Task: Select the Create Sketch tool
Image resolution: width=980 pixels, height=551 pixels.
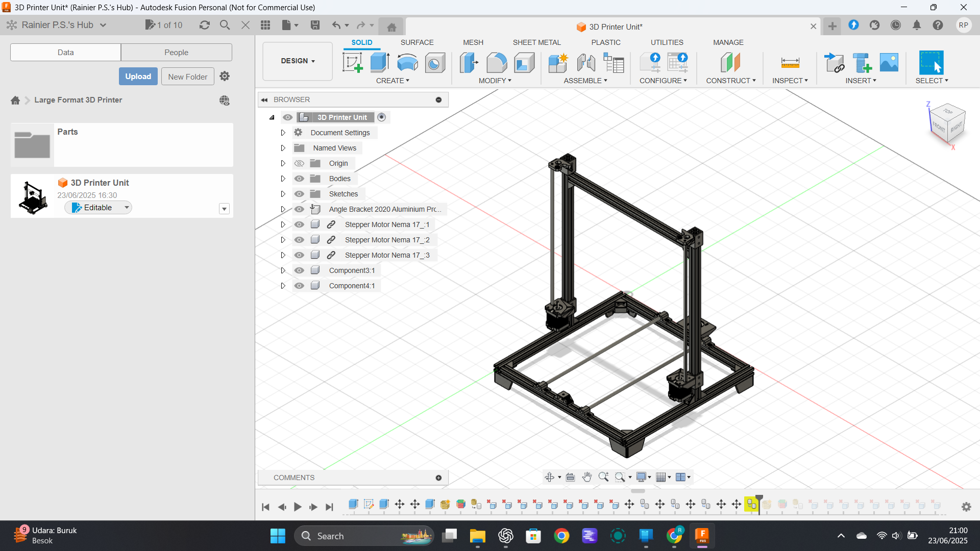Action: 352,63
